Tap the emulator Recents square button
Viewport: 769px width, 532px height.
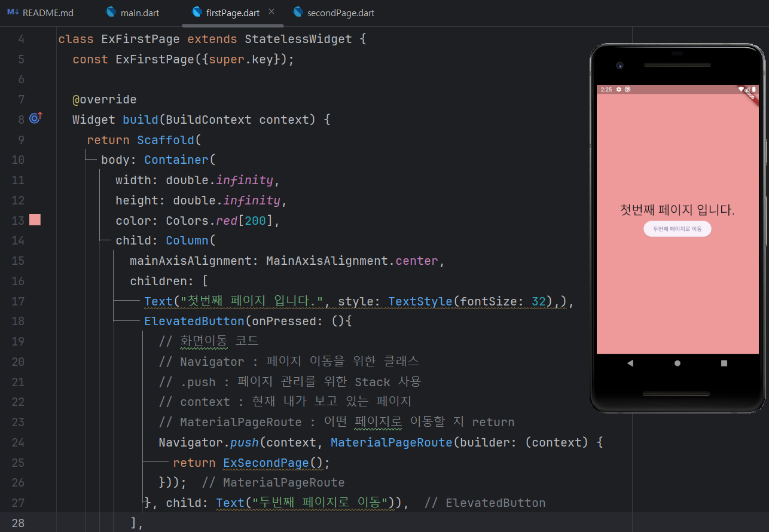[x=724, y=363]
